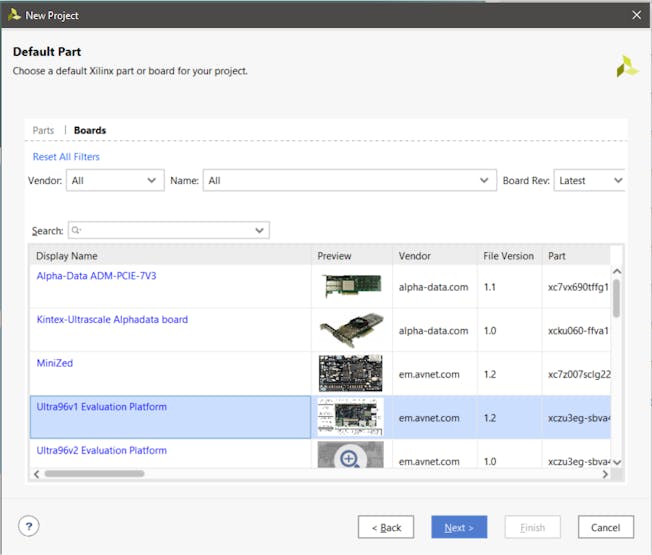The height and width of the screenshot is (555, 652).
Task: Click the Ultra96v1 preview thumbnail
Action: 351,417
